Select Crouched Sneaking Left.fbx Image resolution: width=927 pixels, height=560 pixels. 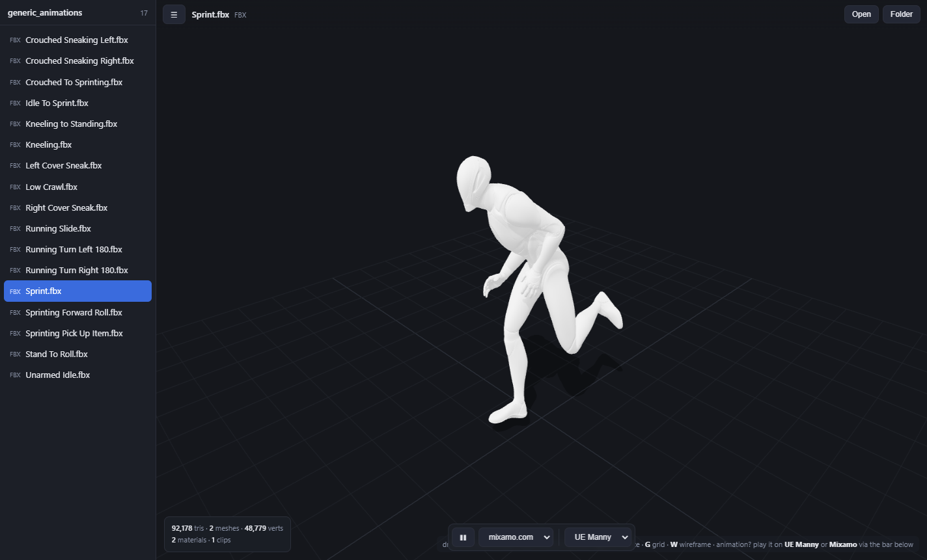click(x=78, y=40)
